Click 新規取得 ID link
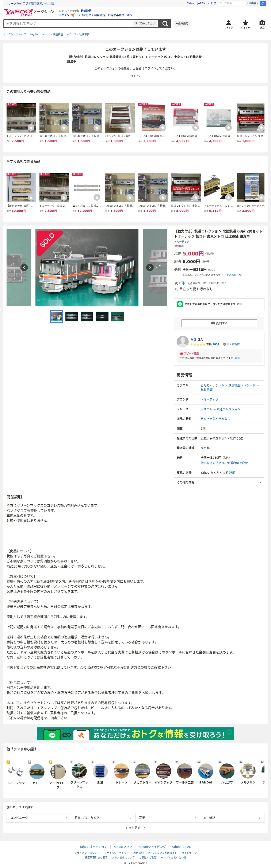The width and height of the screenshot is (271, 868). 86,11
